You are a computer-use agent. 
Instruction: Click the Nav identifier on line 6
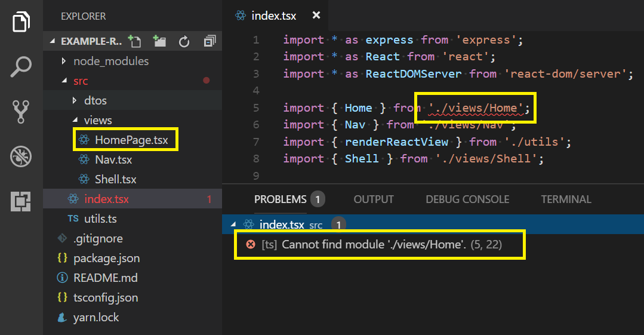tap(355, 125)
